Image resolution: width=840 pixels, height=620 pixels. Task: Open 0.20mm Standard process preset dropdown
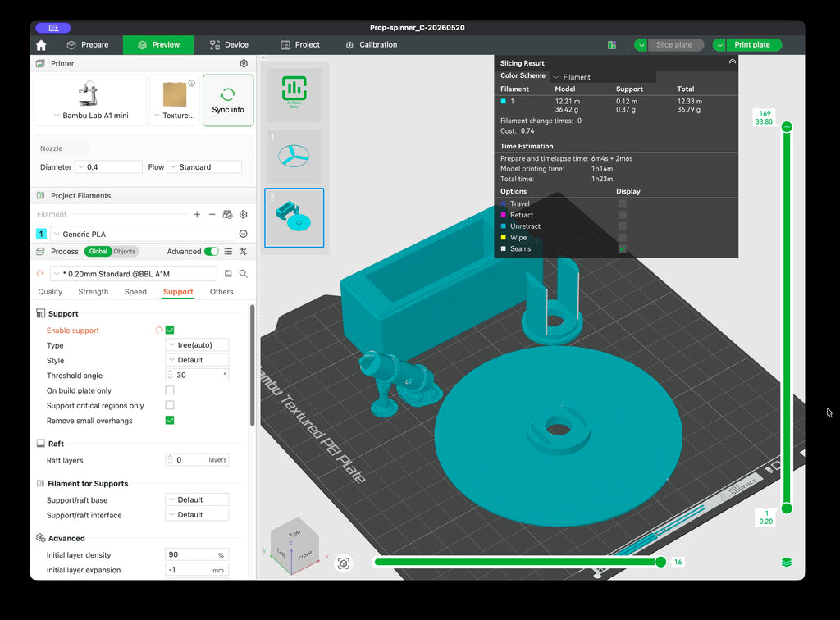pos(134,274)
